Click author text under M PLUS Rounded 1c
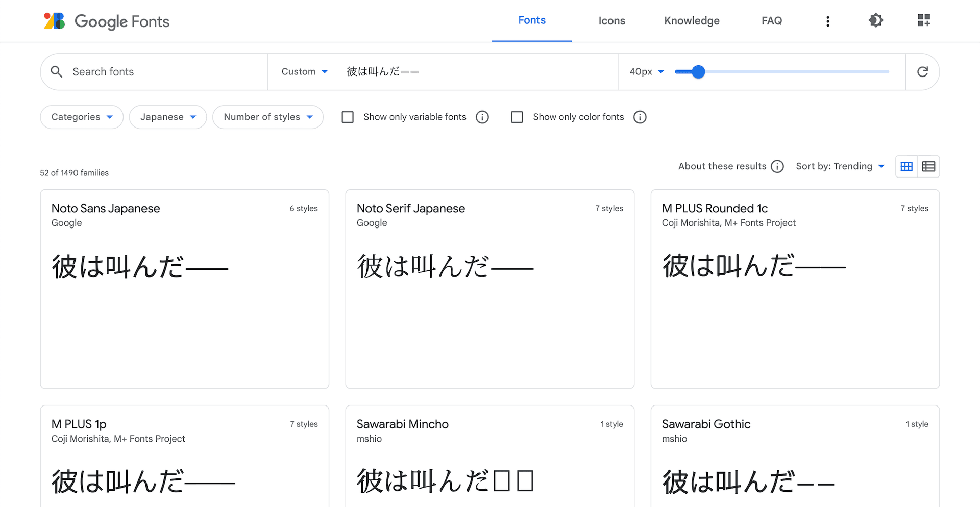The image size is (980, 507). [x=728, y=223]
